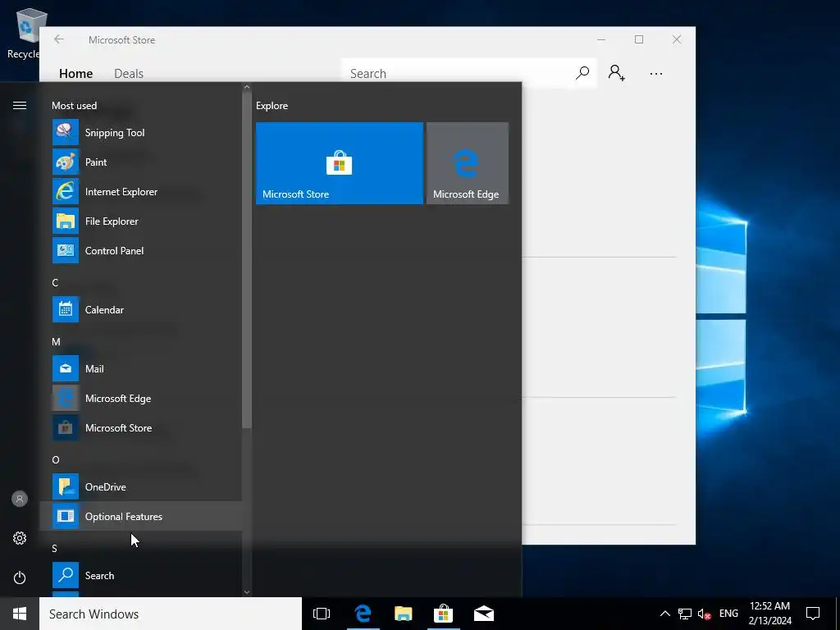
Task: Open Search app in the S section
Action: tap(140, 575)
